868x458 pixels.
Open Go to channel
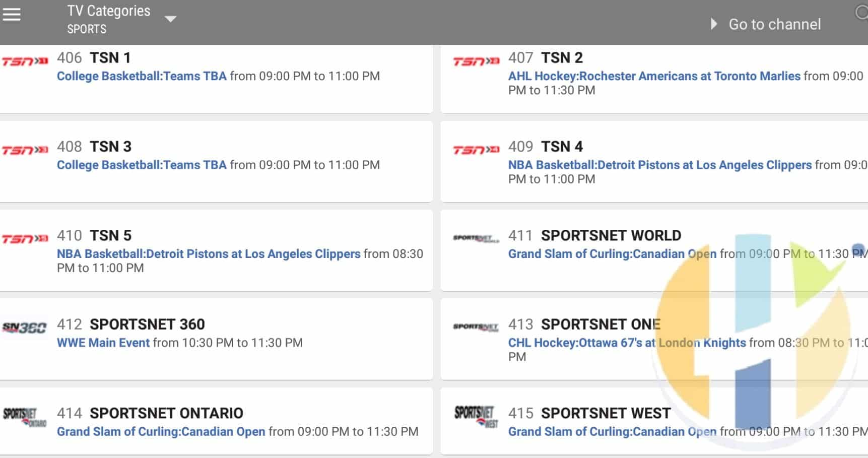click(x=774, y=24)
